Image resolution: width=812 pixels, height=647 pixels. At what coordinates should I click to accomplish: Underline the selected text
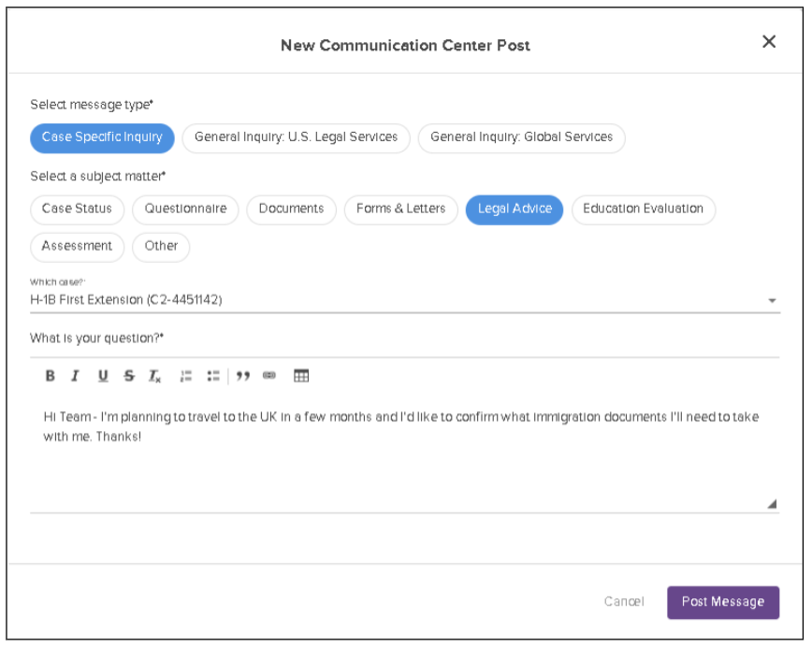click(x=103, y=376)
